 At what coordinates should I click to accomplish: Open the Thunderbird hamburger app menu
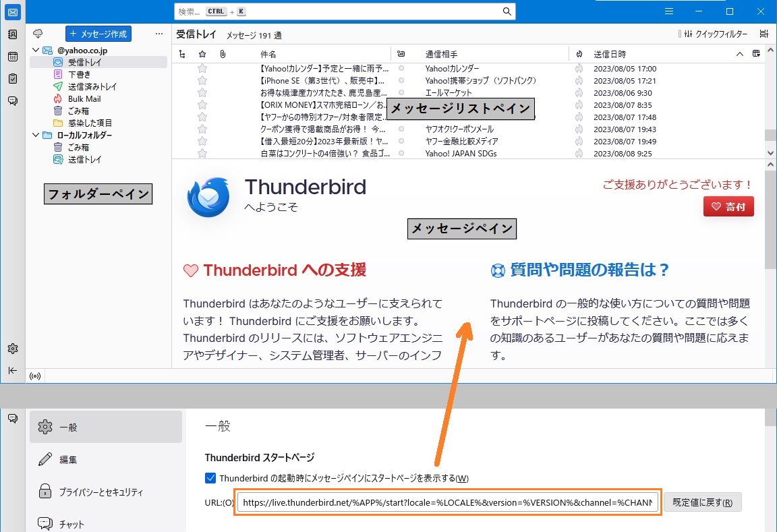(668, 11)
